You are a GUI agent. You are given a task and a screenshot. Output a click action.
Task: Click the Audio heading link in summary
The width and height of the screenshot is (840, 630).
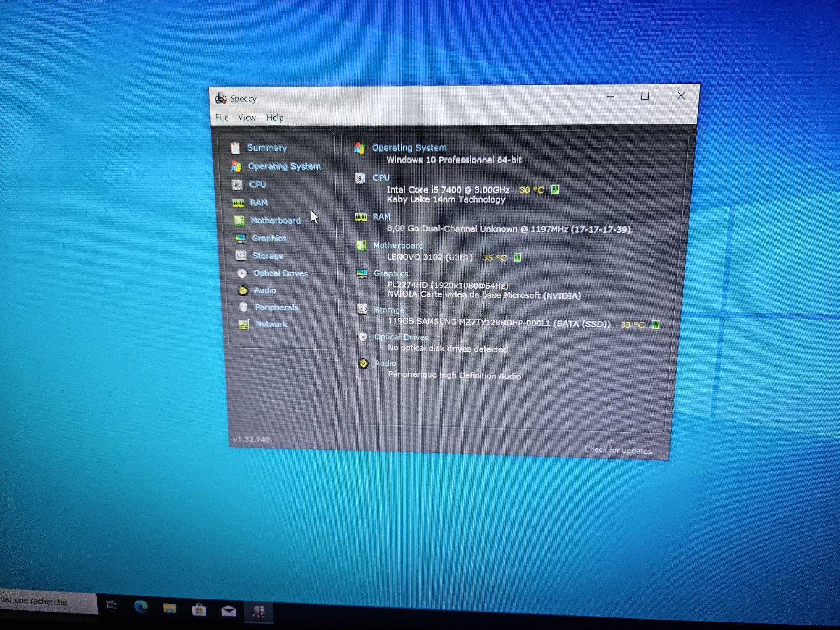386,363
